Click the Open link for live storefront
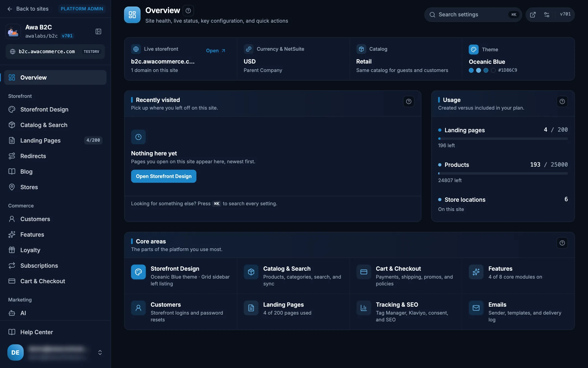Image resolution: width=588 pixels, height=368 pixels. click(x=216, y=51)
